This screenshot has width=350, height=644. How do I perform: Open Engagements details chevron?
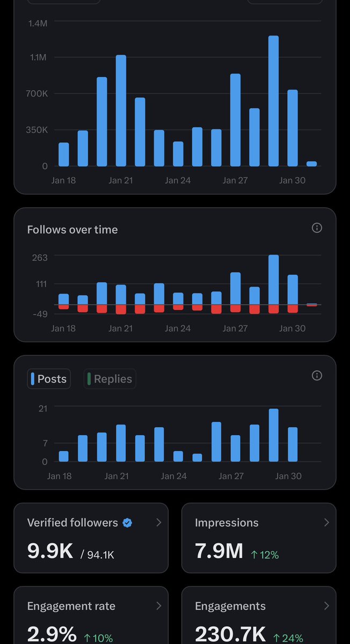326,606
